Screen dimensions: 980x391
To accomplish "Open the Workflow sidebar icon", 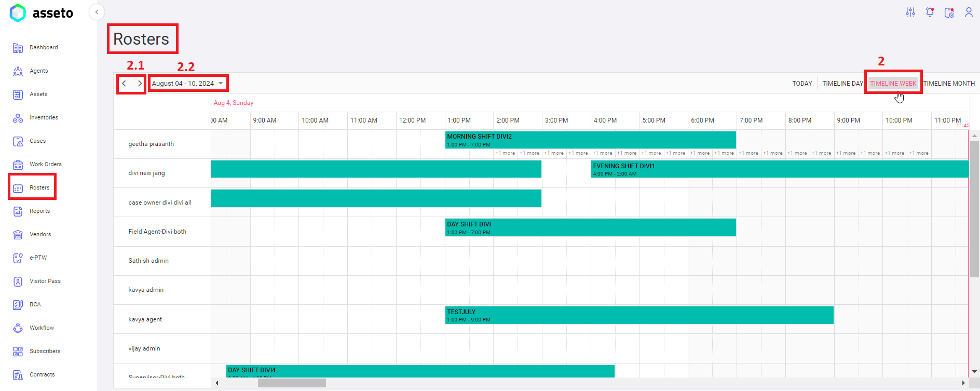I will (18, 328).
